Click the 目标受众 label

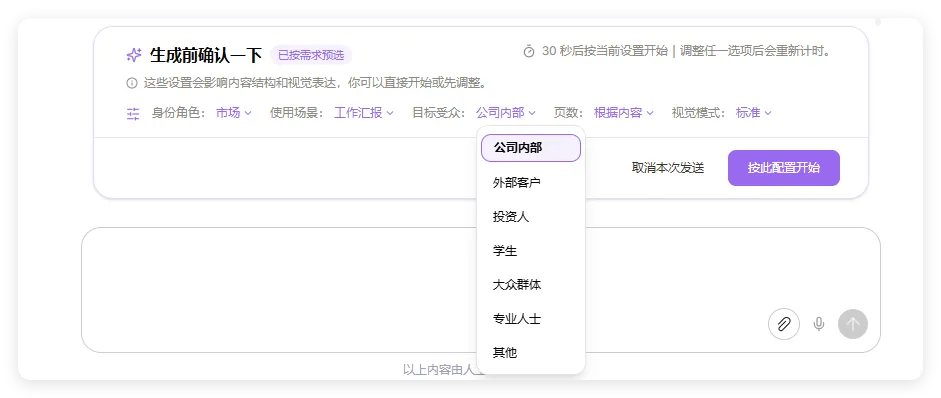(439, 112)
